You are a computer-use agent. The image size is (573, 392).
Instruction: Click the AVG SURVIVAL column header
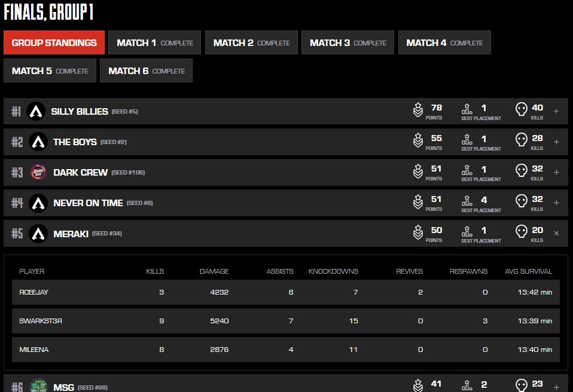(528, 271)
